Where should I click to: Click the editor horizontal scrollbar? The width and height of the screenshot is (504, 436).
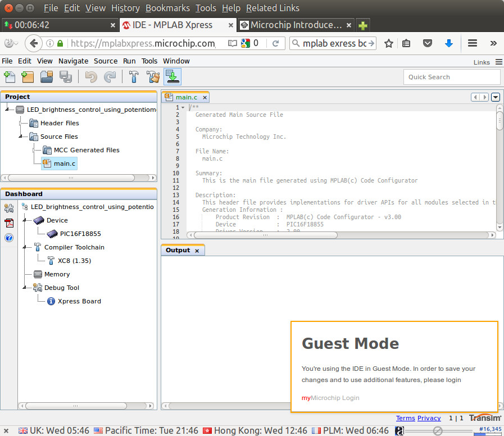point(266,235)
